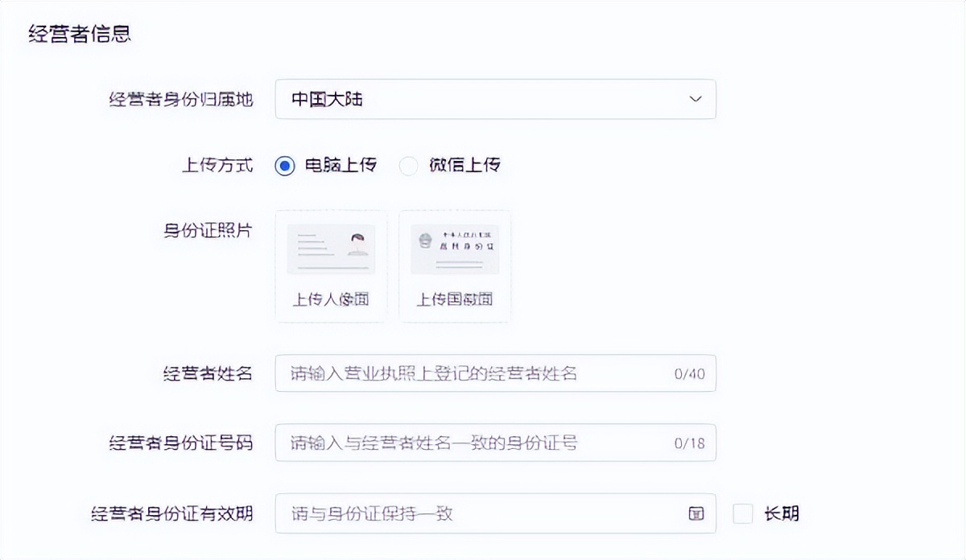
Task: Click the 经营者身份证有效期 date field
Action: click(475, 513)
